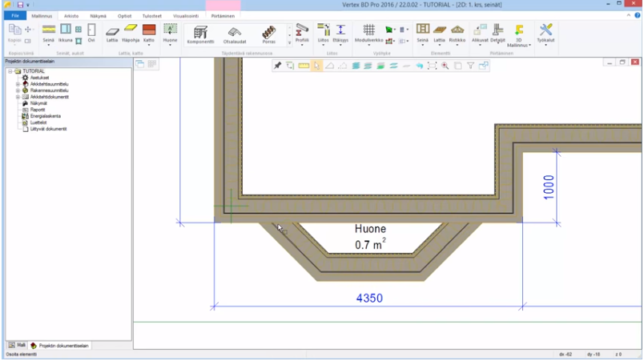Open the File menu
The image size is (644, 361).
[14, 15]
